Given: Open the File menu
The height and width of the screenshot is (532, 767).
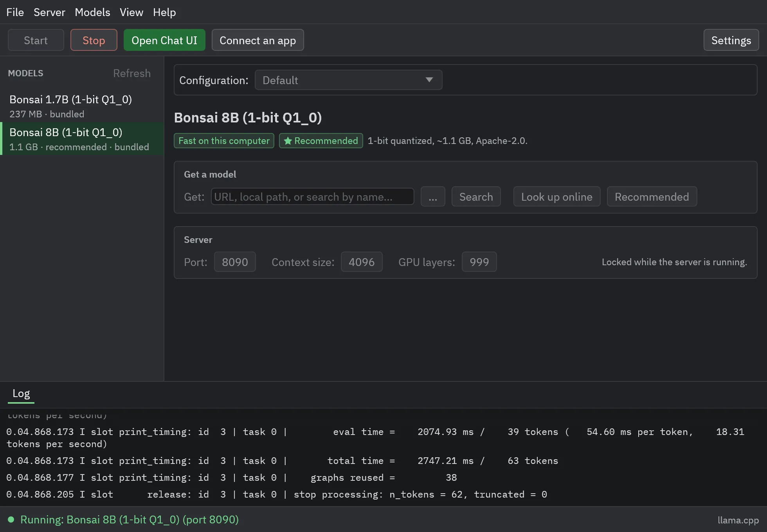Looking at the screenshot, I should point(15,12).
